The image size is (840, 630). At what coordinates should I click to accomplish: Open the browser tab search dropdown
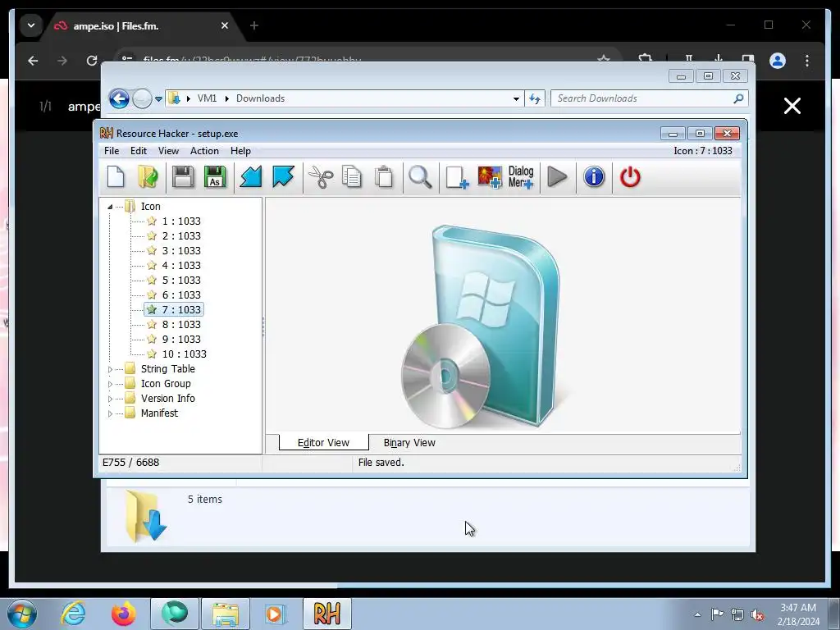[31, 25]
